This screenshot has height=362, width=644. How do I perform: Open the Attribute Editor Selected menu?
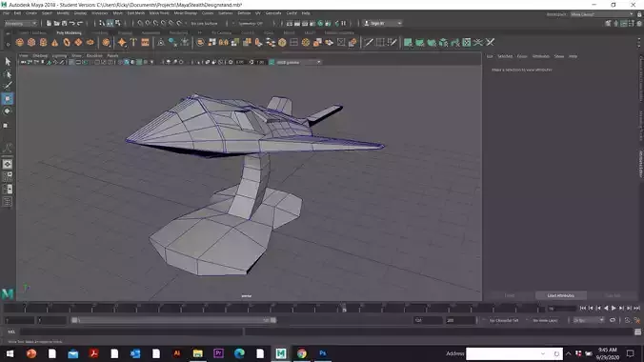505,56
